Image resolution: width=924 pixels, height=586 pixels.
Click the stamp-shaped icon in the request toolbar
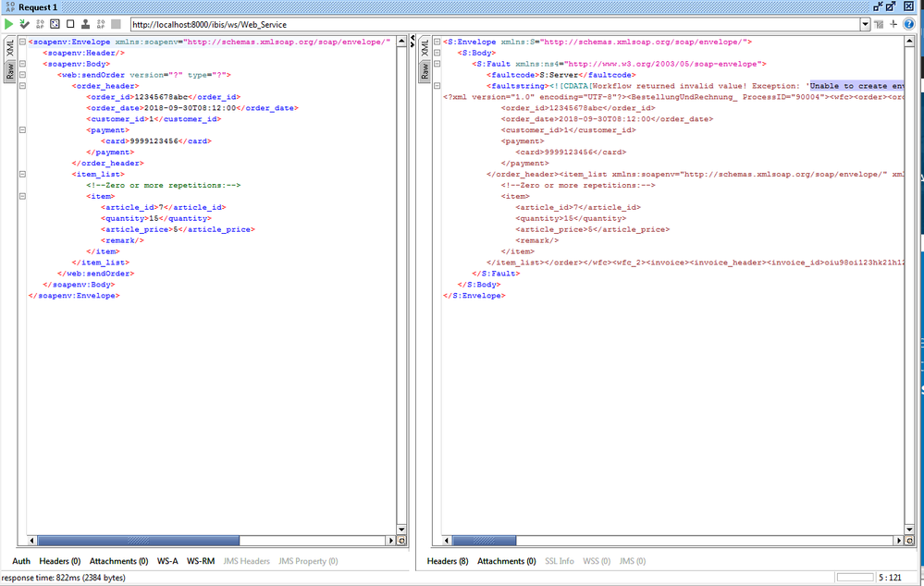tap(85, 23)
